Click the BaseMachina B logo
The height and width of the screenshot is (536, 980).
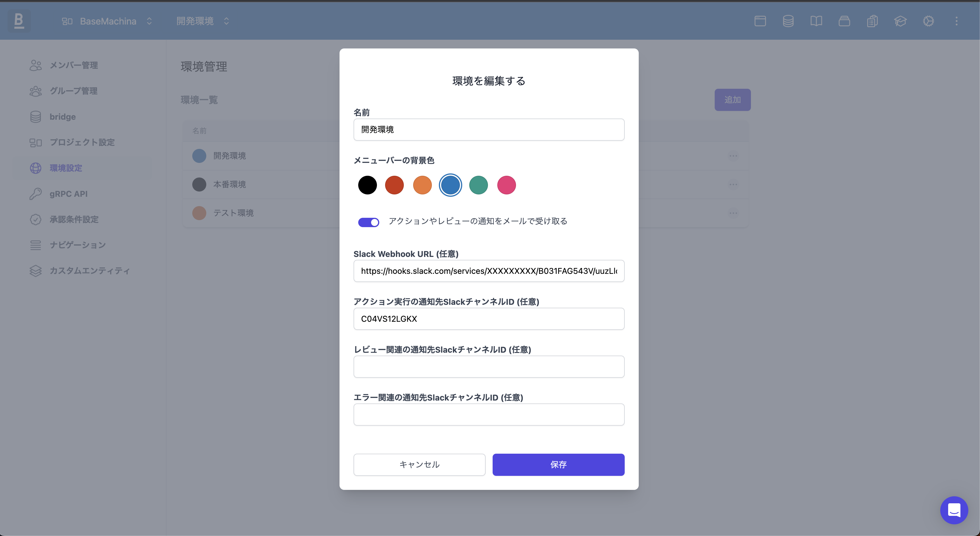point(19,21)
